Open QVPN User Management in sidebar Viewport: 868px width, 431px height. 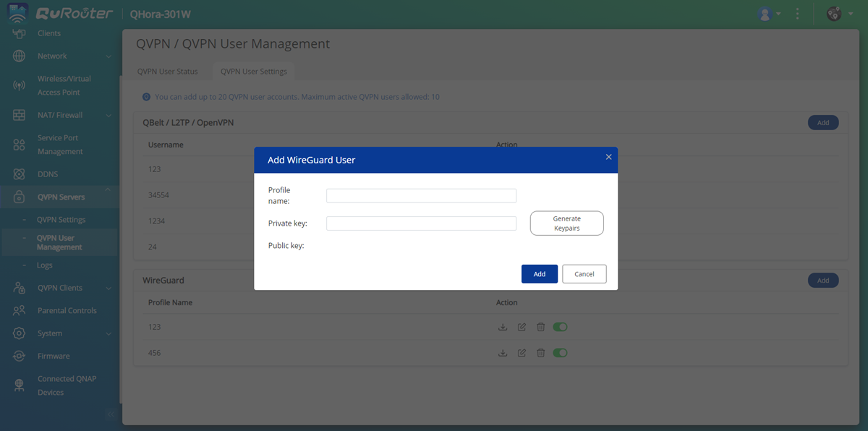59,242
